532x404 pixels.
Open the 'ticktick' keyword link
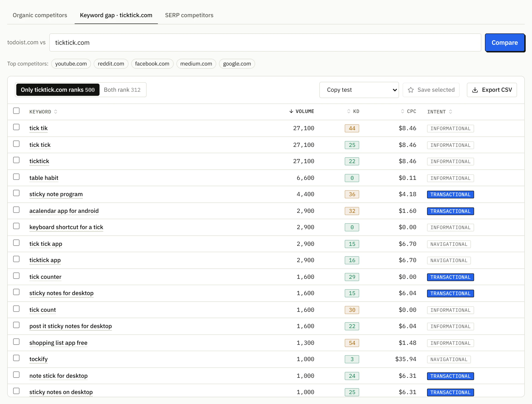39,161
